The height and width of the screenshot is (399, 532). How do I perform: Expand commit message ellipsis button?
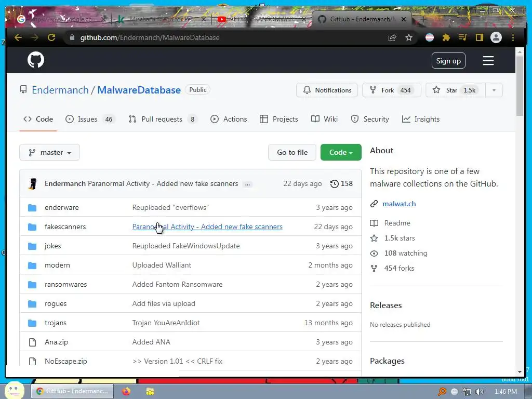tap(248, 184)
